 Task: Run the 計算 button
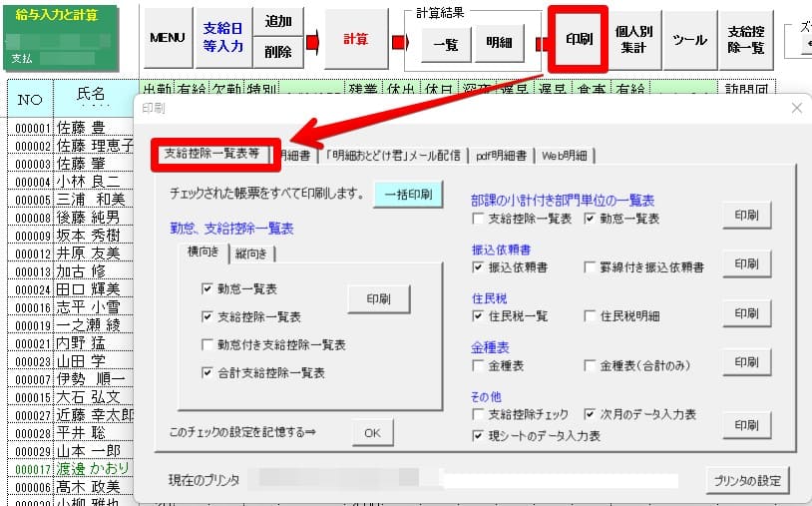pos(355,39)
